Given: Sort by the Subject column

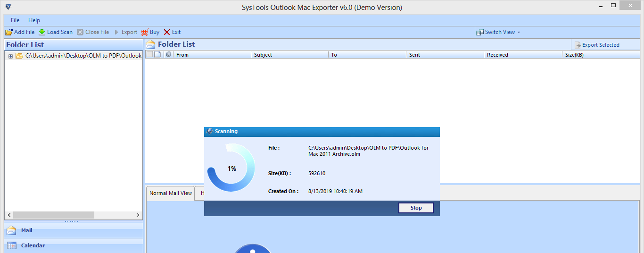Looking at the screenshot, I should (x=289, y=55).
